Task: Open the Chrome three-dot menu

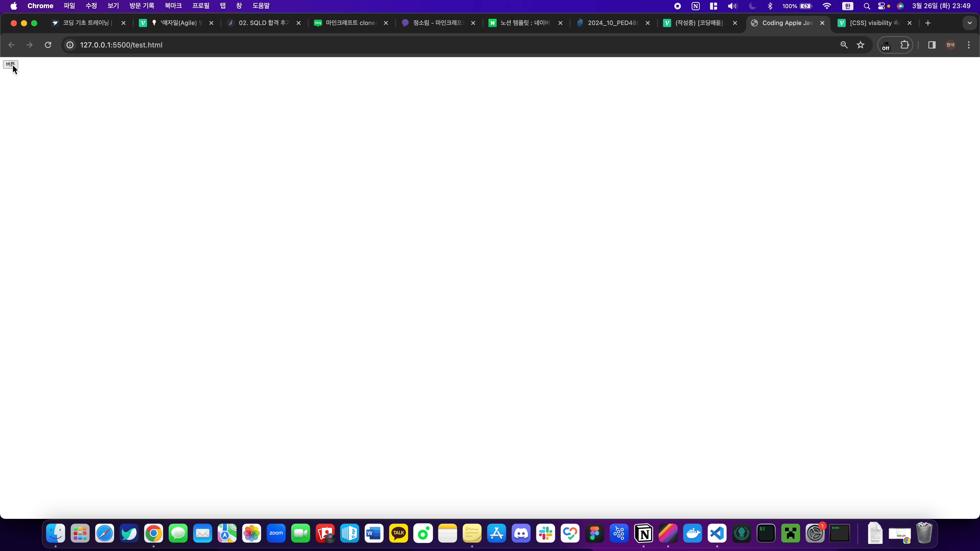Action: coord(969,45)
